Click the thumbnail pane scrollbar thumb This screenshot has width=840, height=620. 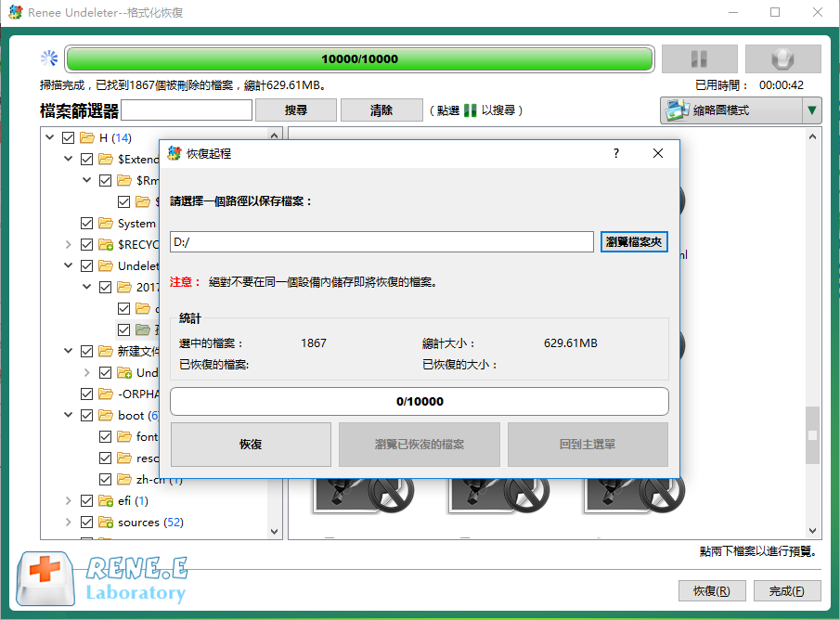812,435
